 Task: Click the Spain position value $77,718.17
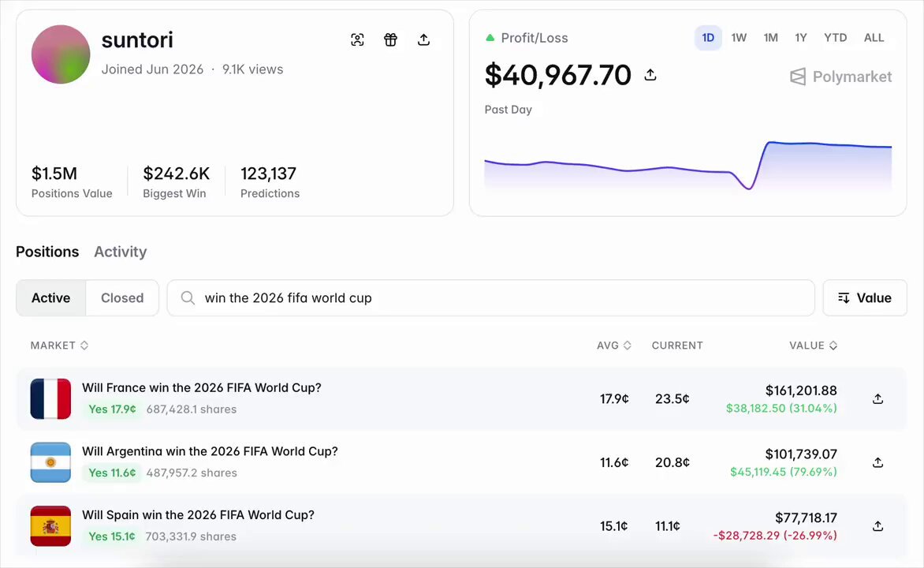tap(807, 518)
